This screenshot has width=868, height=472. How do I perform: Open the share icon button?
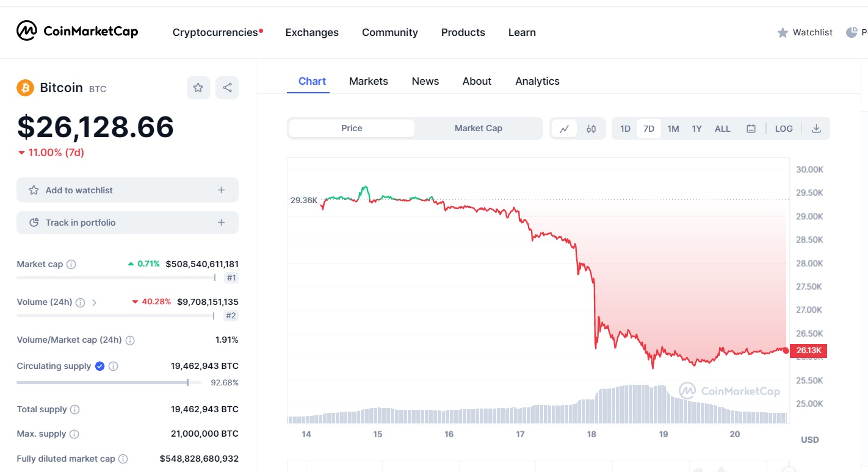(227, 88)
